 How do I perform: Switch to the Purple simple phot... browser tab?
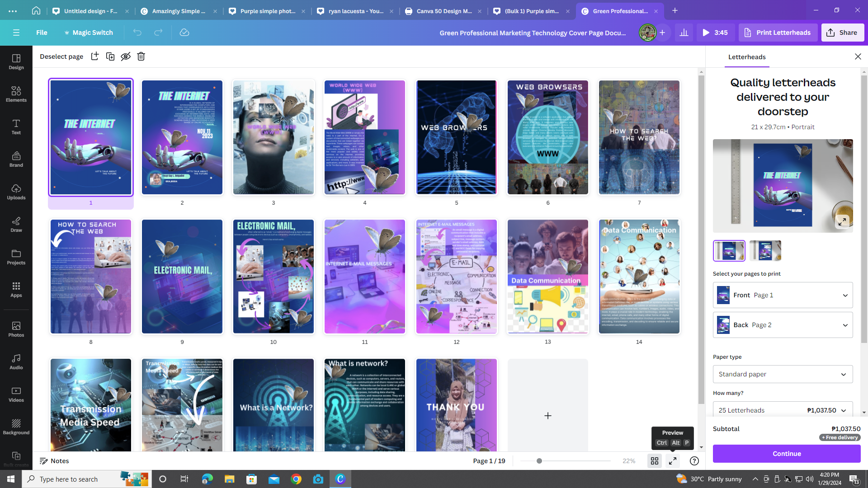click(267, 11)
